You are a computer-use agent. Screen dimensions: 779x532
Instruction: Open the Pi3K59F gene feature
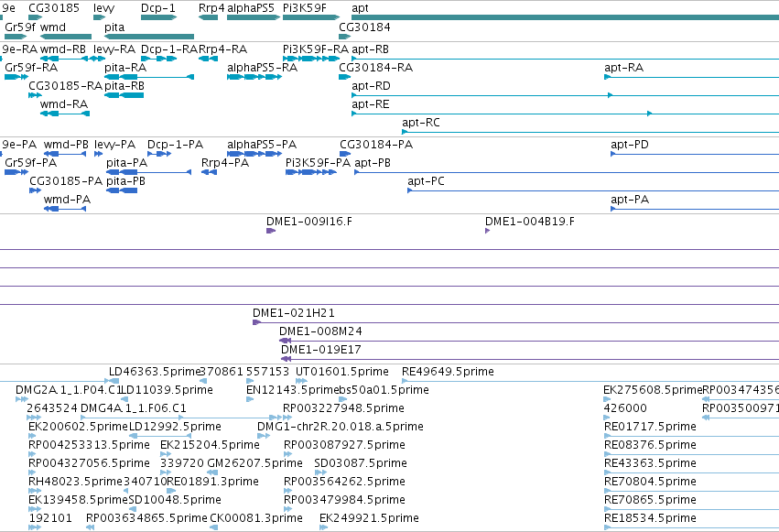tap(311, 17)
